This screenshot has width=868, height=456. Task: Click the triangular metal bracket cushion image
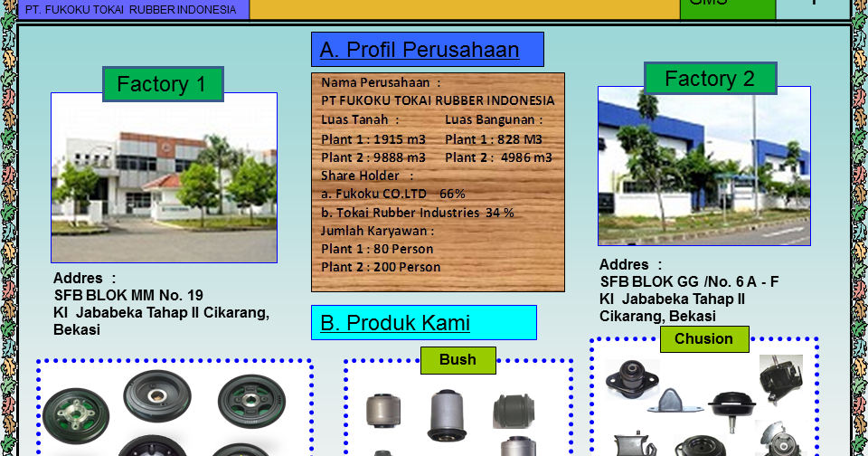tap(675, 401)
